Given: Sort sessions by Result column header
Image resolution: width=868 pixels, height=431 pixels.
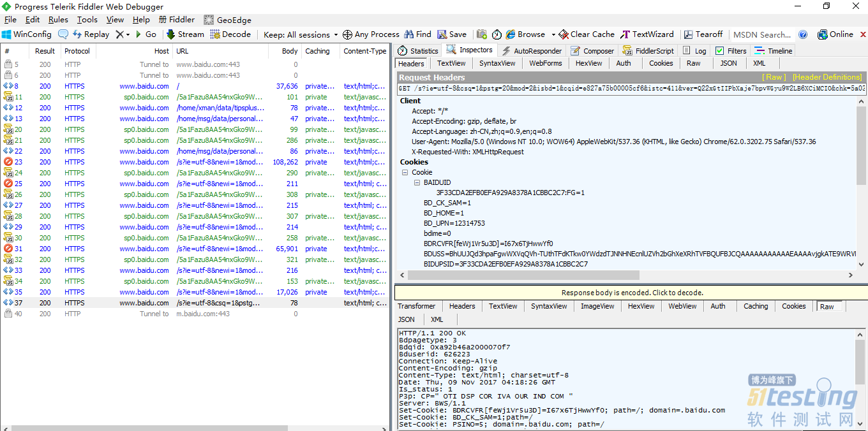Looking at the screenshot, I should pyautogui.click(x=45, y=51).
